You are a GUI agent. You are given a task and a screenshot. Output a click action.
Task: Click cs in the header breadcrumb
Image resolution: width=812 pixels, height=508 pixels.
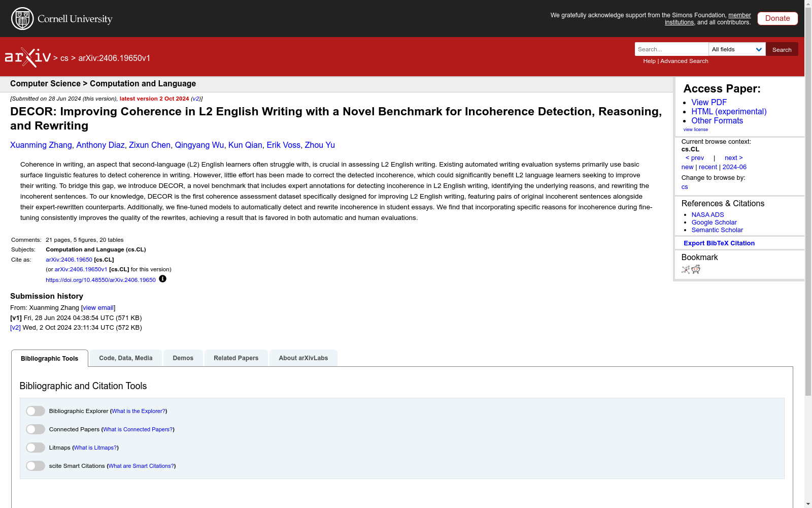[x=64, y=58]
